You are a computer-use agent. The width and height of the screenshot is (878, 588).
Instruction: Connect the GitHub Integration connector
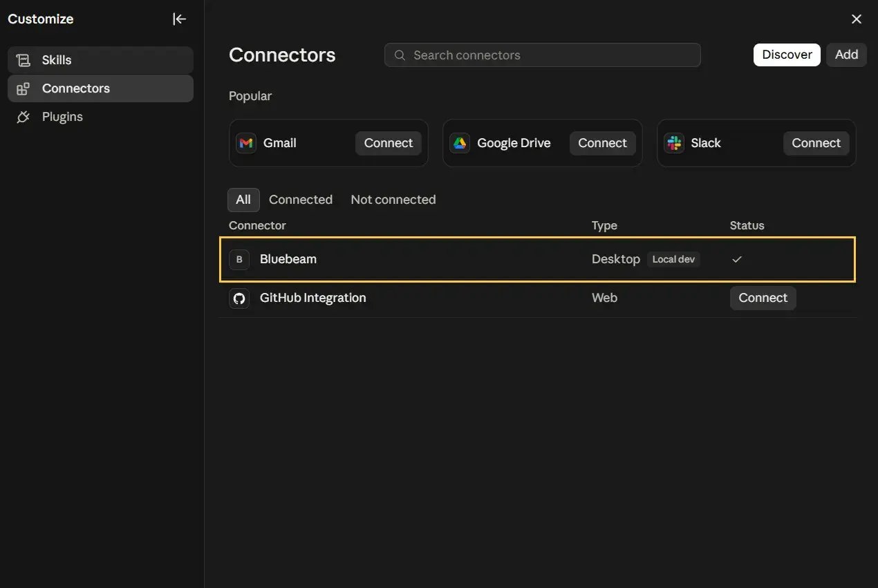763,298
